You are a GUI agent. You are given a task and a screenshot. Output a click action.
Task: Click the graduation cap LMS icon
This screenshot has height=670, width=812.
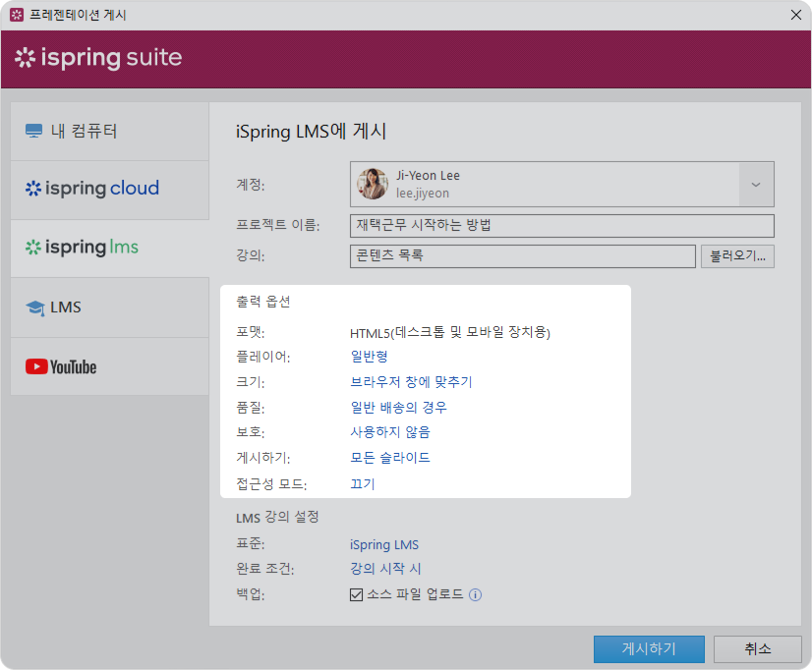coord(35,307)
